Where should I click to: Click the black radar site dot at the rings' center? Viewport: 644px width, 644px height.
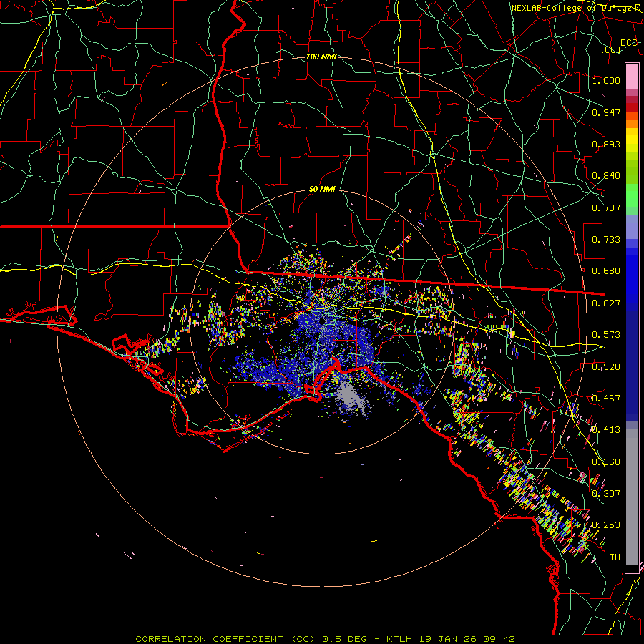(x=323, y=321)
